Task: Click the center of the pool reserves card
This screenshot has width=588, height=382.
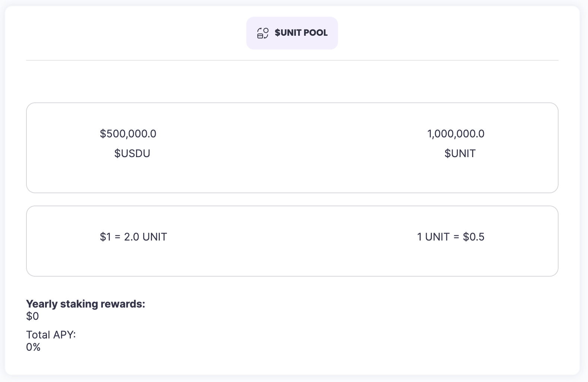Action: (292, 148)
